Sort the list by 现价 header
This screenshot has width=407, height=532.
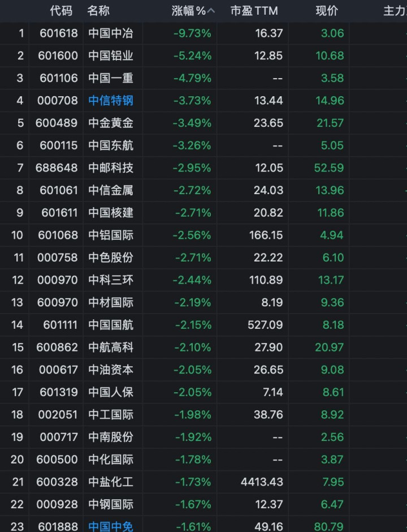click(327, 11)
